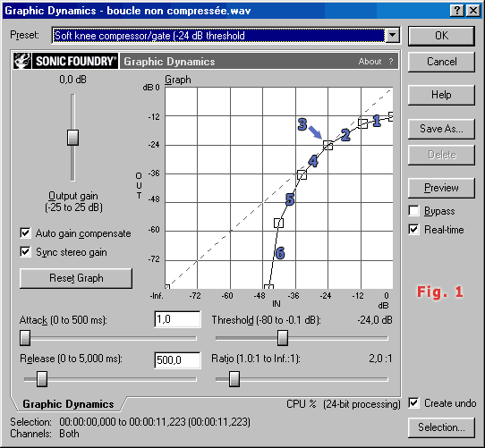The width and height of the screenshot is (485, 448).
Task: Click the Ratio value 2,0 :1 text
Action: [x=380, y=359]
